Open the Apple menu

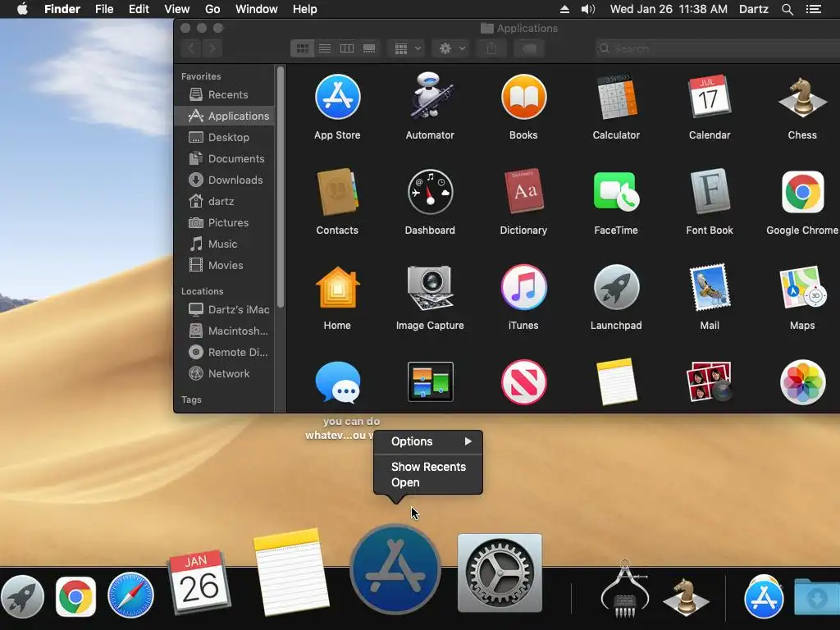(22, 9)
